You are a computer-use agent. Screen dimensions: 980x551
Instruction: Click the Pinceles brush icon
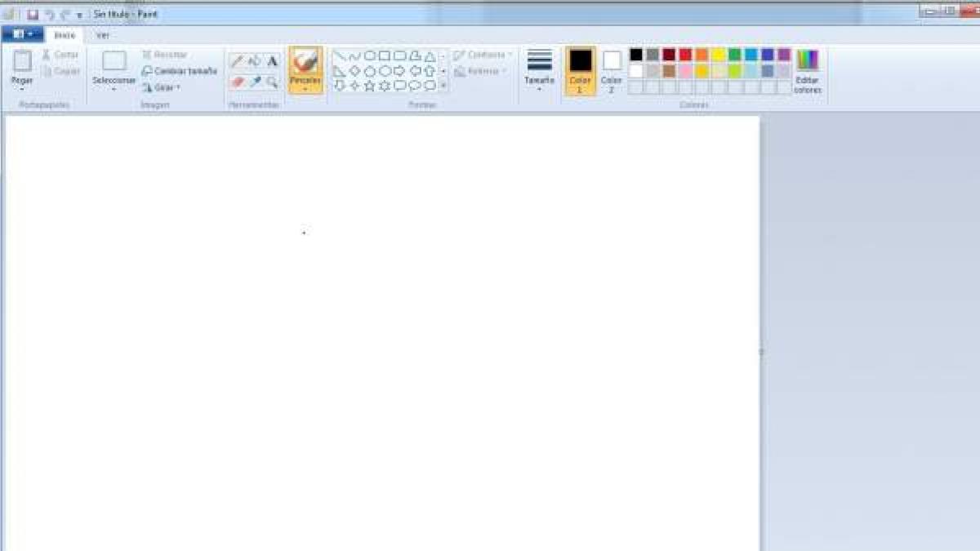click(305, 62)
